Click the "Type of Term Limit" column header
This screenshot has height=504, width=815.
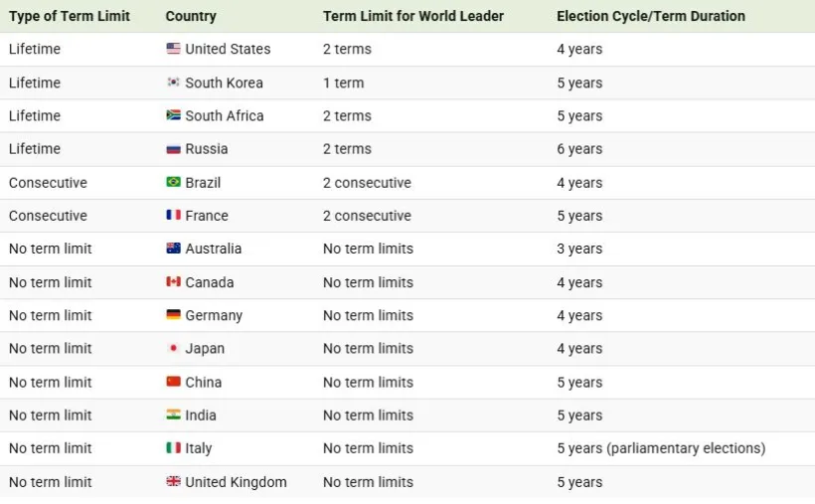tap(70, 16)
